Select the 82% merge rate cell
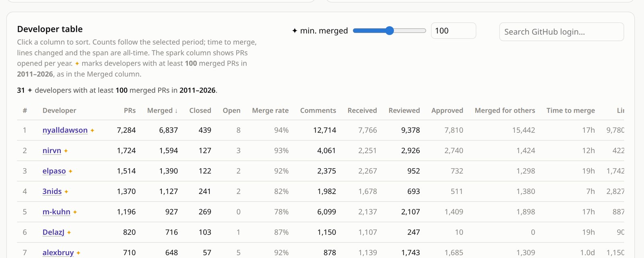The height and width of the screenshot is (258, 644). [x=281, y=191]
